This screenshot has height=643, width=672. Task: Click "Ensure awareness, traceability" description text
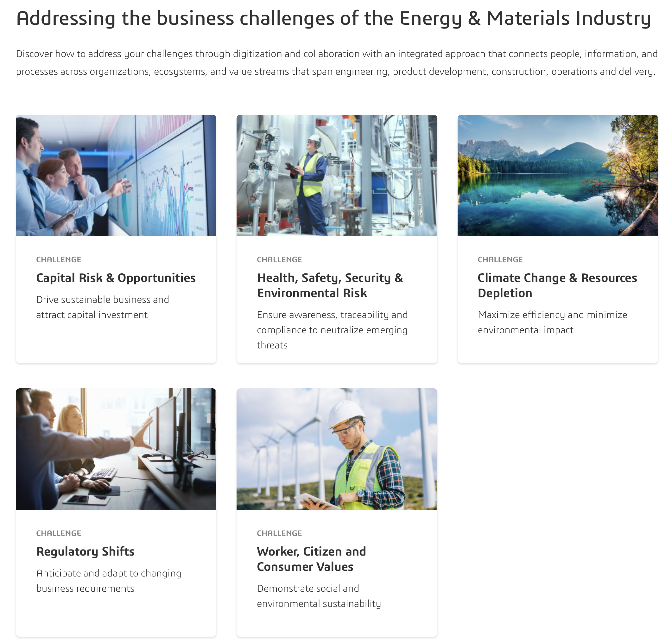coord(332,330)
